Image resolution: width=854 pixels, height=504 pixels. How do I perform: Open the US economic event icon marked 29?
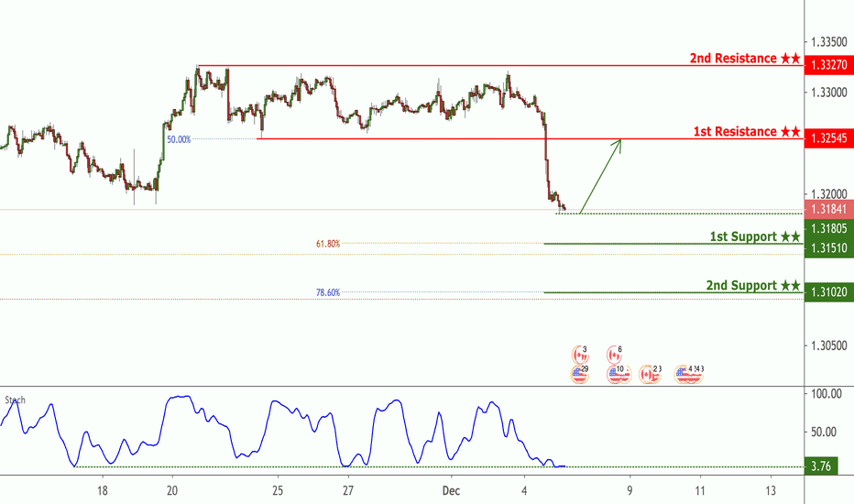tap(579, 373)
